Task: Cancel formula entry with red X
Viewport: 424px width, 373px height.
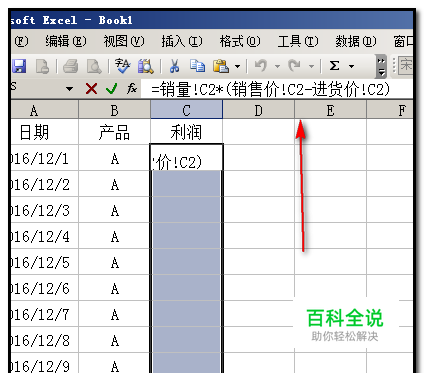Action: [91, 89]
